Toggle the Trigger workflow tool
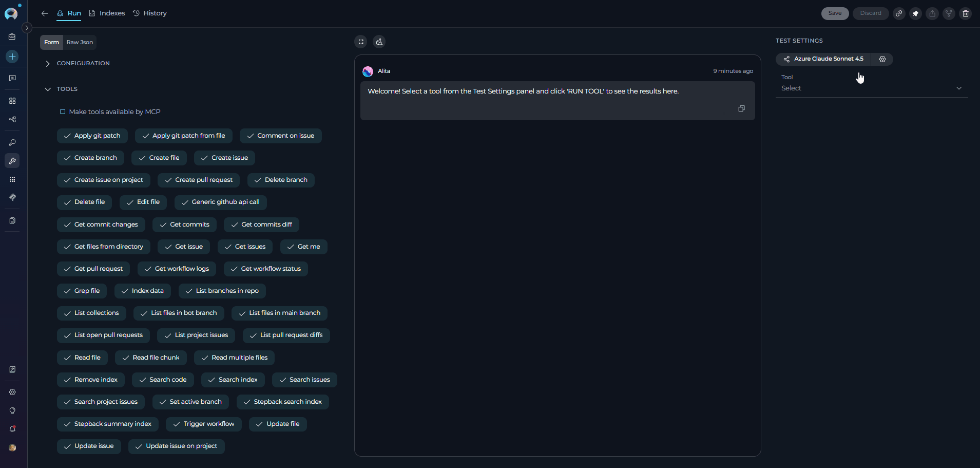 click(204, 424)
